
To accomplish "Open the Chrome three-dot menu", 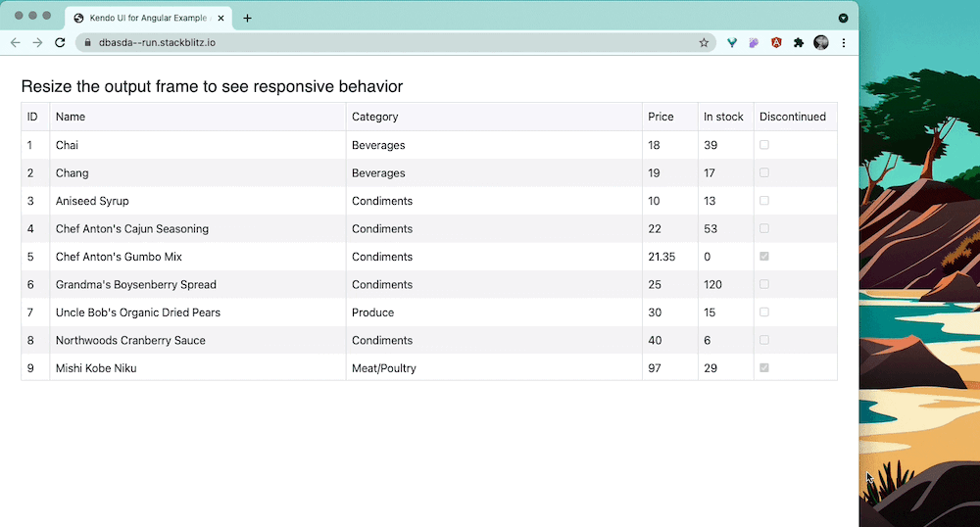I will point(844,43).
